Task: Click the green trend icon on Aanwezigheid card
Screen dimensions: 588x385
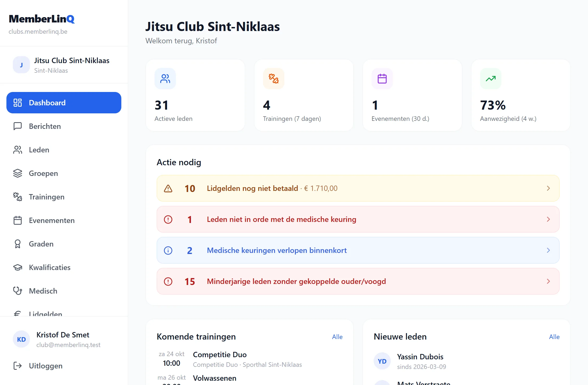Action: (491, 79)
